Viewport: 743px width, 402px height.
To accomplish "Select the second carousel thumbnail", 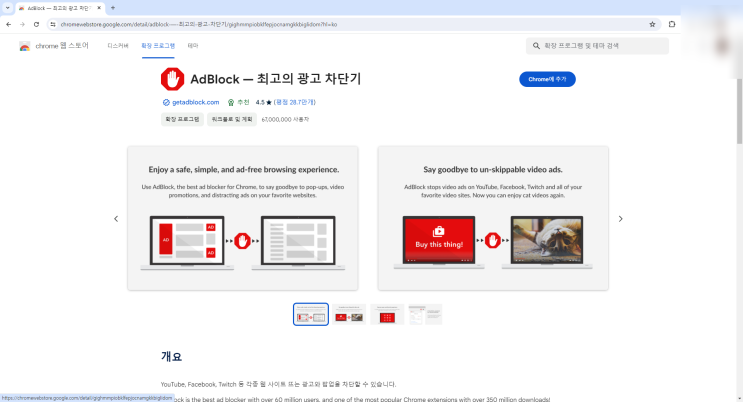I will click(x=349, y=314).
